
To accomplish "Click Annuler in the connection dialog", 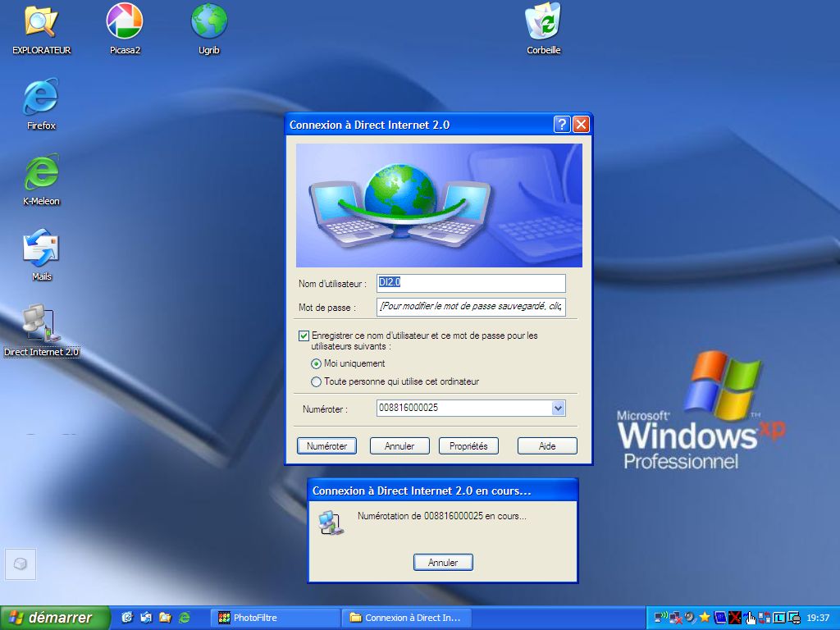I will pos(399,445).
